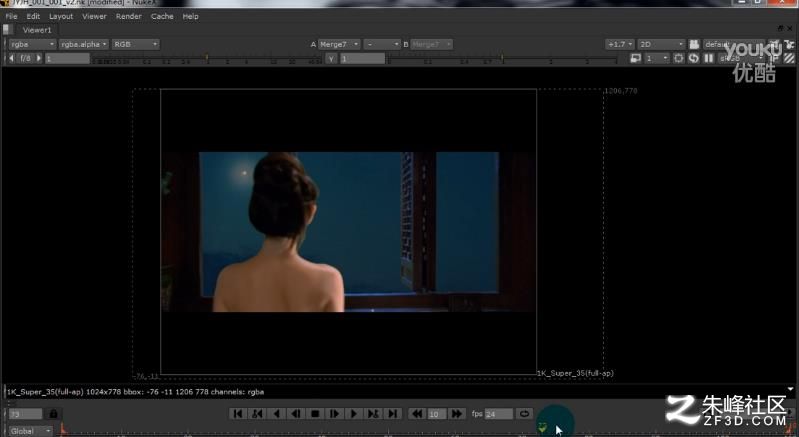
Task: Step forward one frame
Action: (335, 414)
